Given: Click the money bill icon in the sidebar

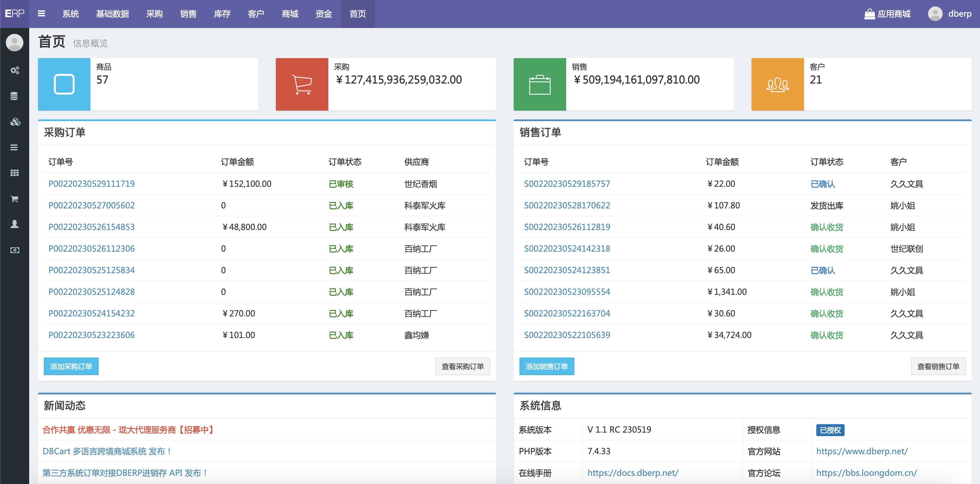Looking at the screenshot, I should [15, 250].
